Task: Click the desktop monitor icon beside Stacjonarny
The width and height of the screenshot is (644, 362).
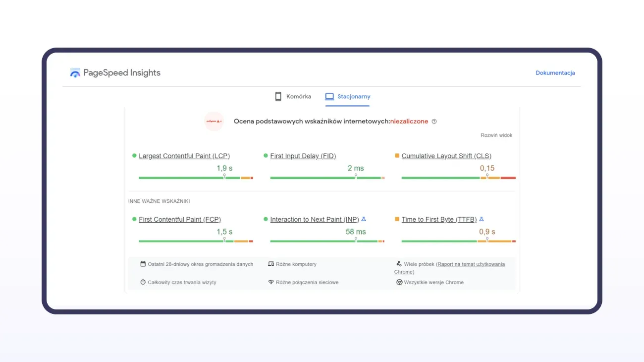Action: pyautogui.click(x=329, y=97)
